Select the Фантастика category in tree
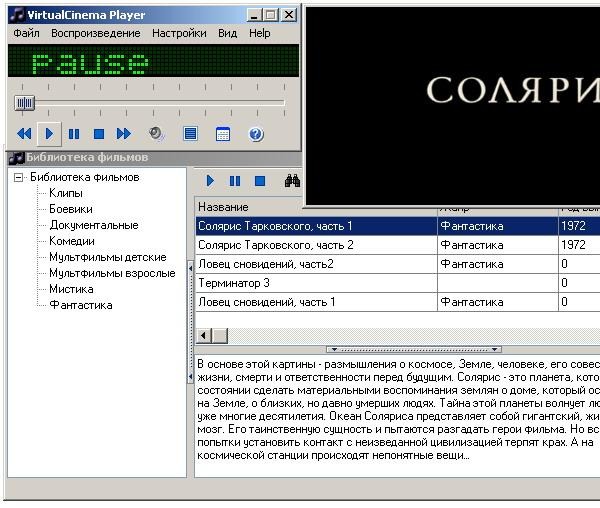Image resolution: width=600 pixels, height=508 pixels. (x=81, y=305)
